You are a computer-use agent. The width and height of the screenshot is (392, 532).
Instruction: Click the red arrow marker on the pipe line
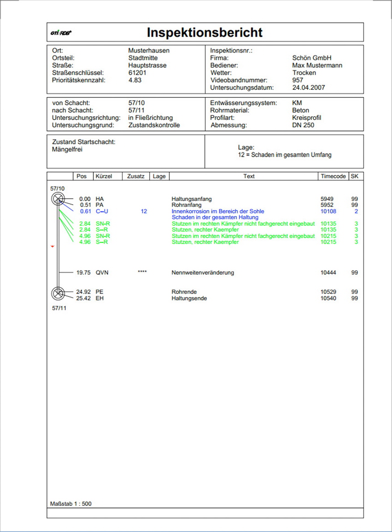pyautogui.click(x=53, y=246)
